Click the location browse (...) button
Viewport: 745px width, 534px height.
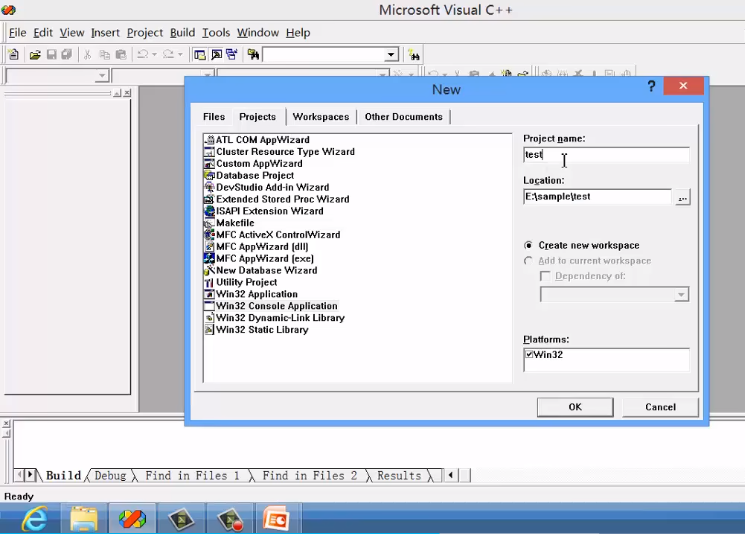[682, 197]
